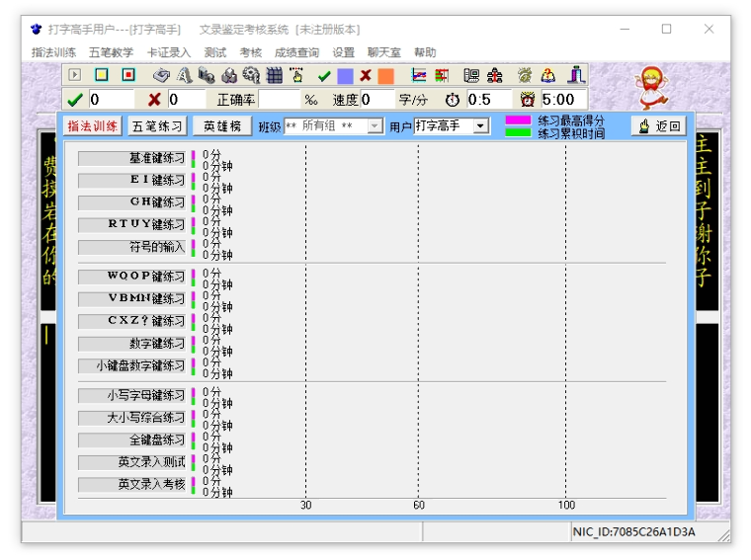Open the 五笔教学 menu
751x560 pixels.
click(x=111, y=52)
